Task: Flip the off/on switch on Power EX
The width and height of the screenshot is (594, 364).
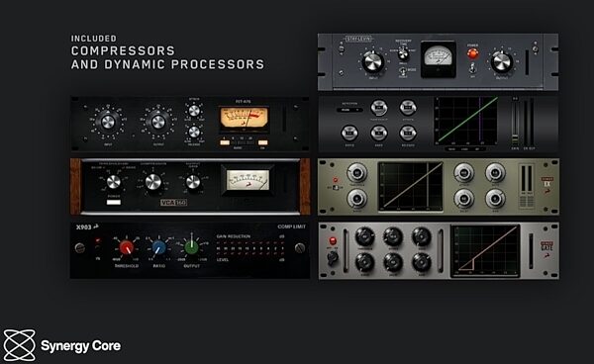Action: [x=336, y=188]
